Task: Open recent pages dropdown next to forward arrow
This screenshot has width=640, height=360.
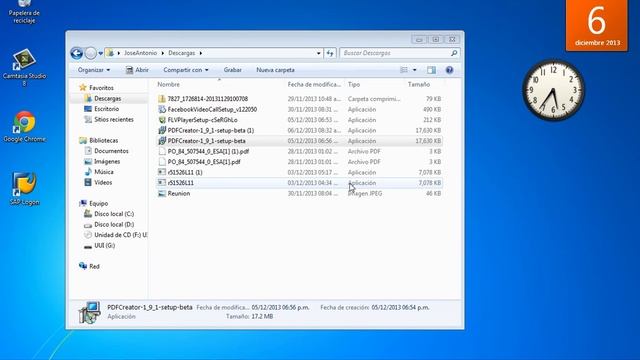Action: pyautogui.click(x=100, y=53)
